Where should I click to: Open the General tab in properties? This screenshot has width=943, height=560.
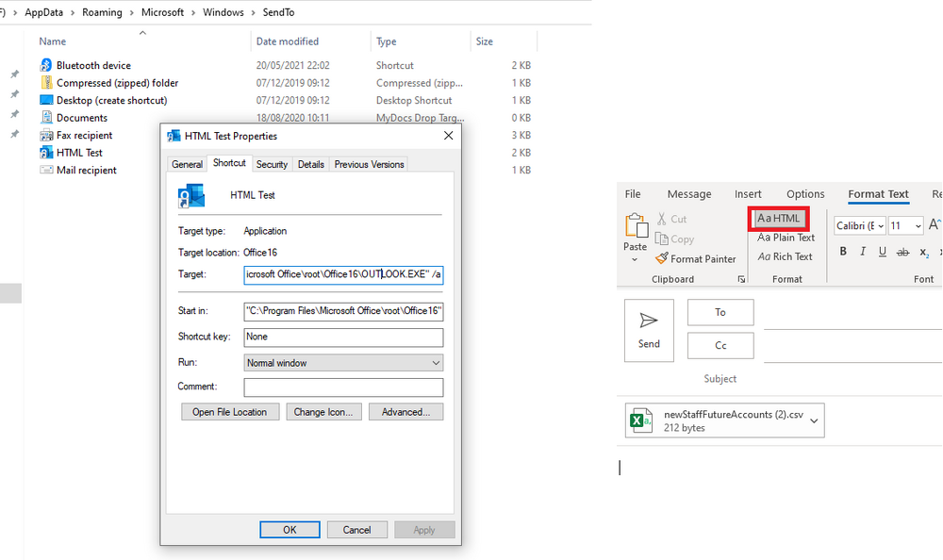point(187,164)
